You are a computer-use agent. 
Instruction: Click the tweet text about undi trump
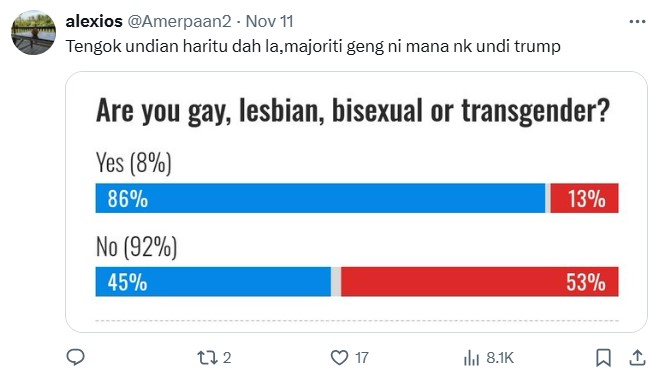(313, 46)
